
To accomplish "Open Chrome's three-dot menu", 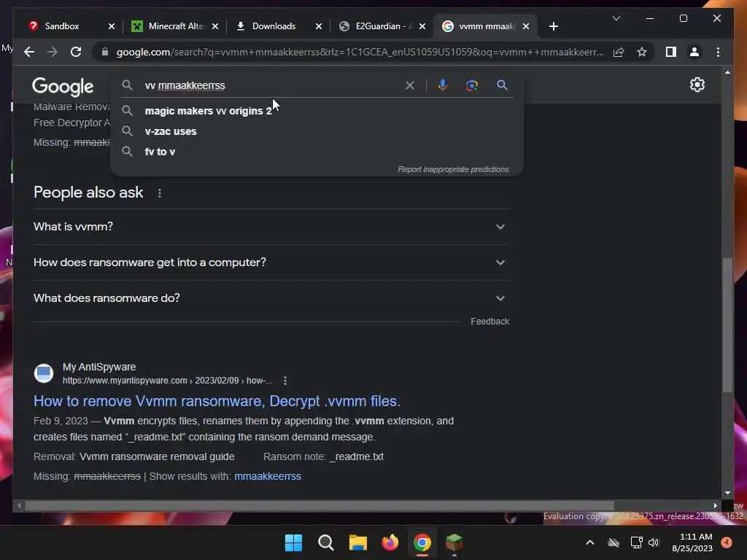I will point(718,52).
